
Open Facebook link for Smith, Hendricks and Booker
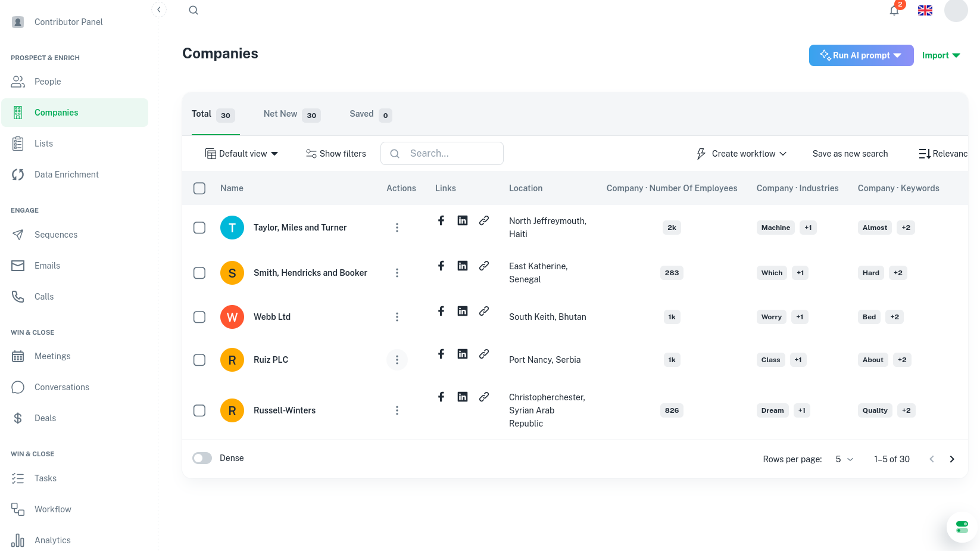441,266
